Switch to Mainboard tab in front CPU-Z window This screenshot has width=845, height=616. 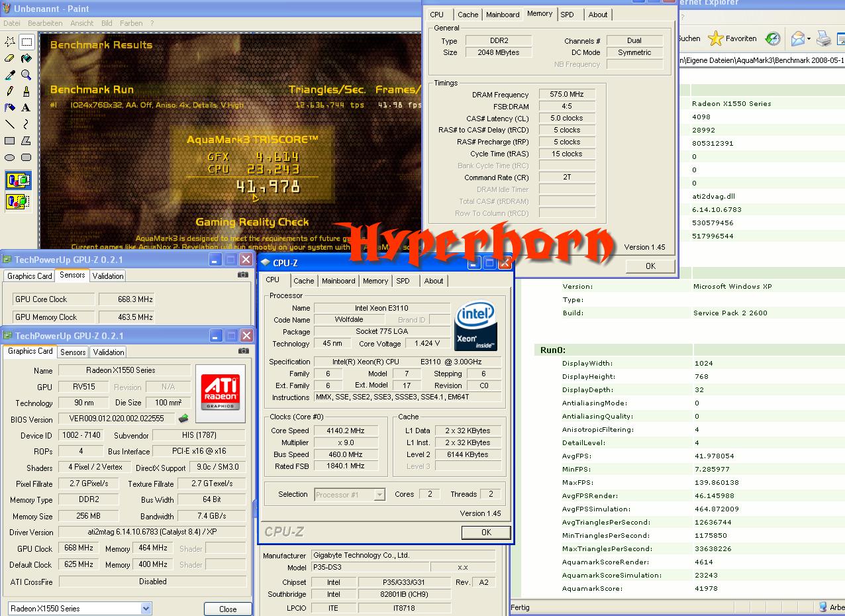338,281
